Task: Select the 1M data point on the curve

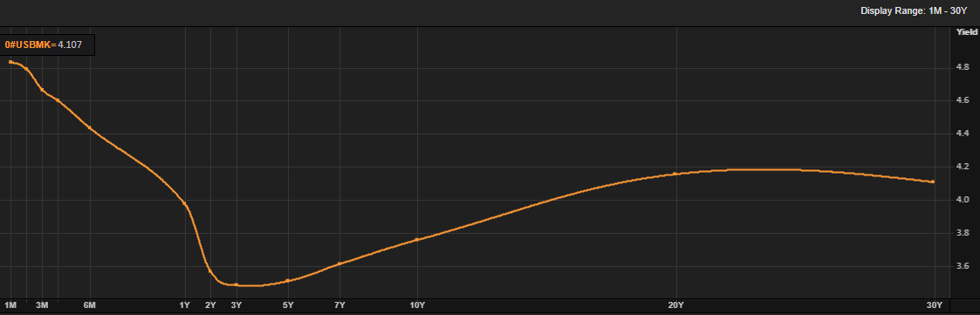Action: coord(10,62)
